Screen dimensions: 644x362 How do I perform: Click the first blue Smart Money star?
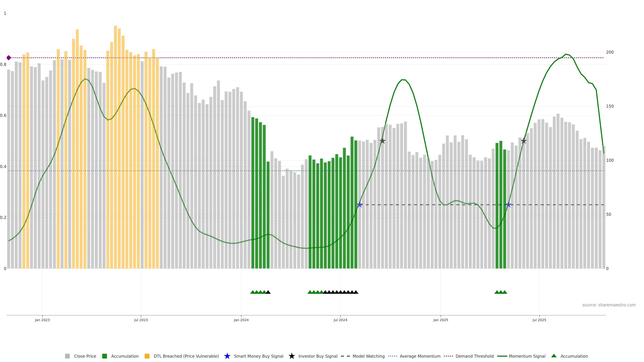(x=360, y=205)
